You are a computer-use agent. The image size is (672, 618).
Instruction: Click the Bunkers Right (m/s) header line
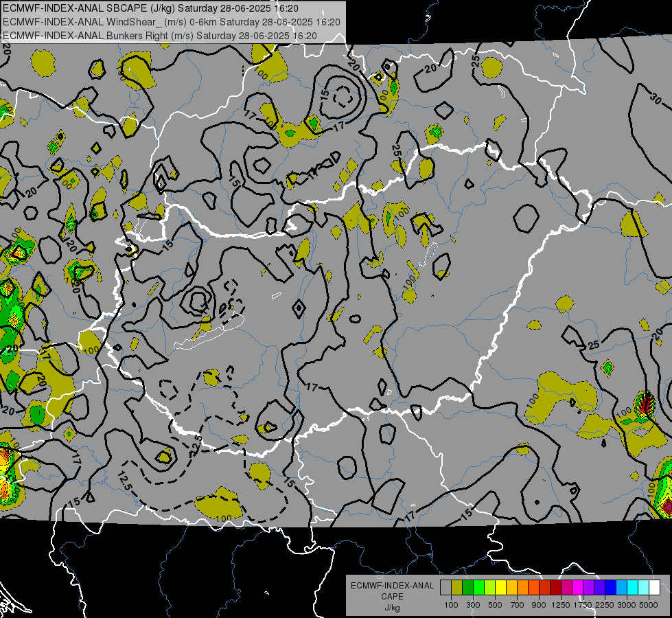159,36
